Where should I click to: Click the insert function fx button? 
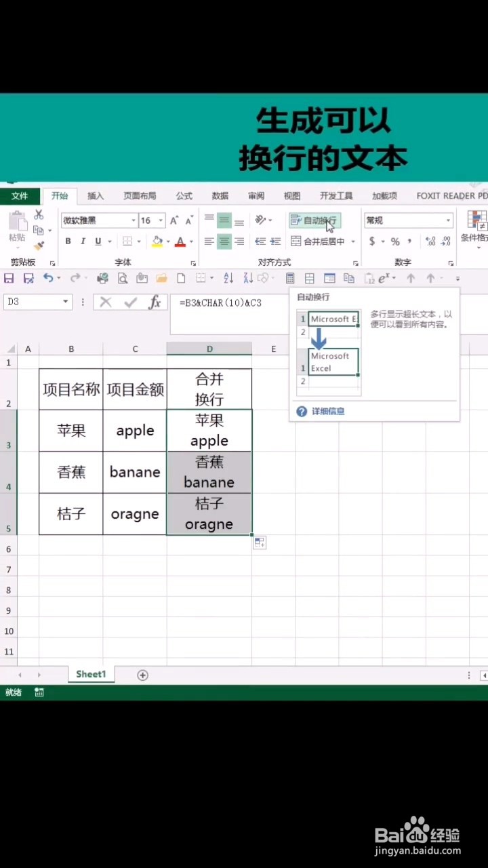click(x=155, y=302)
